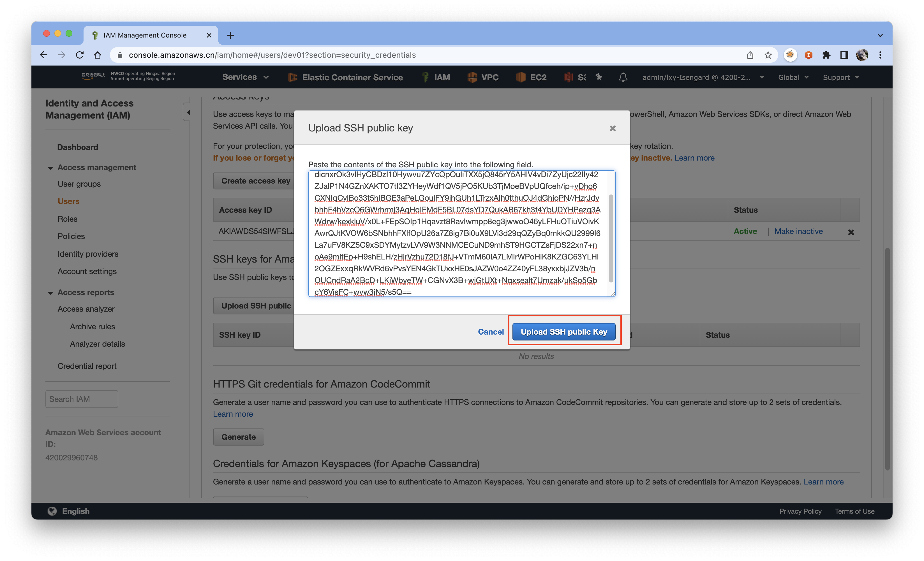Click Learn more about access keys
The height and width of the screenshot is (561, 924).
[x=694, y=158]
